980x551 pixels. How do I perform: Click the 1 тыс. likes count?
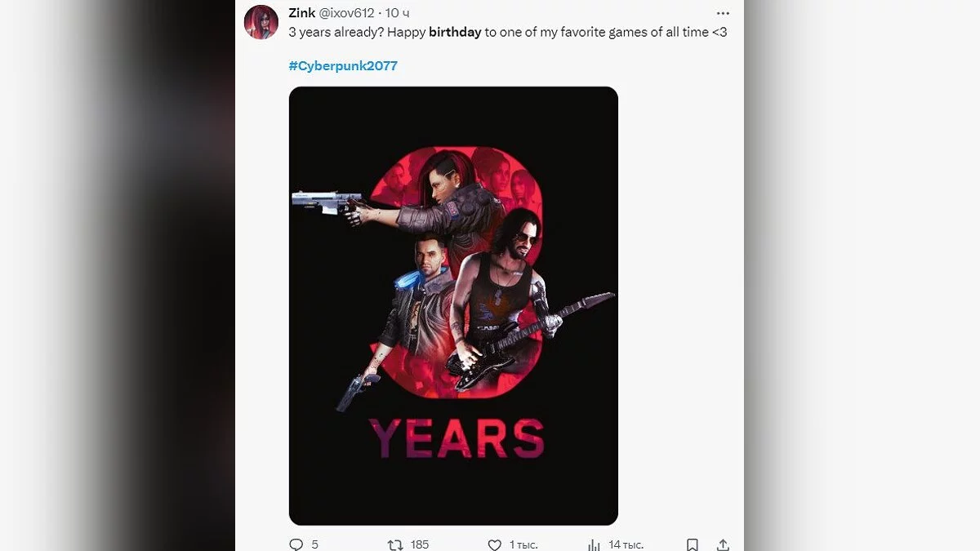pyautogui.click(x=523, y=544)
